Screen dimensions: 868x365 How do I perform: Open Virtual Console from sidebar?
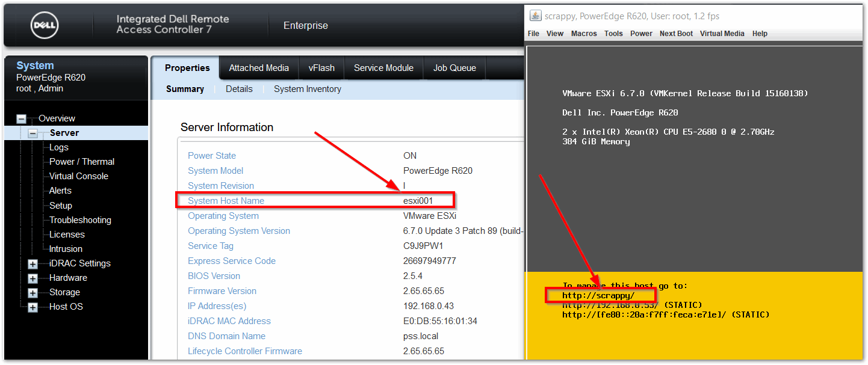(79, 176)
